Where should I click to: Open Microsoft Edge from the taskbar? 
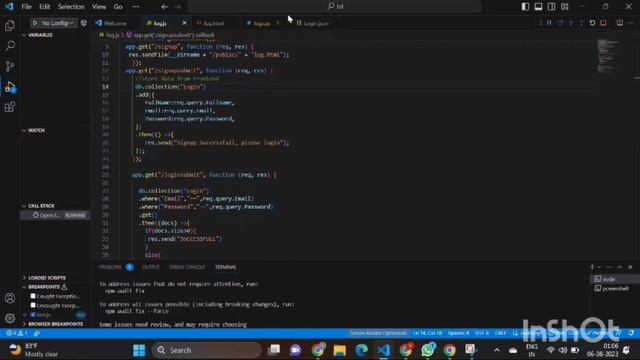click(x=362, y=350)
